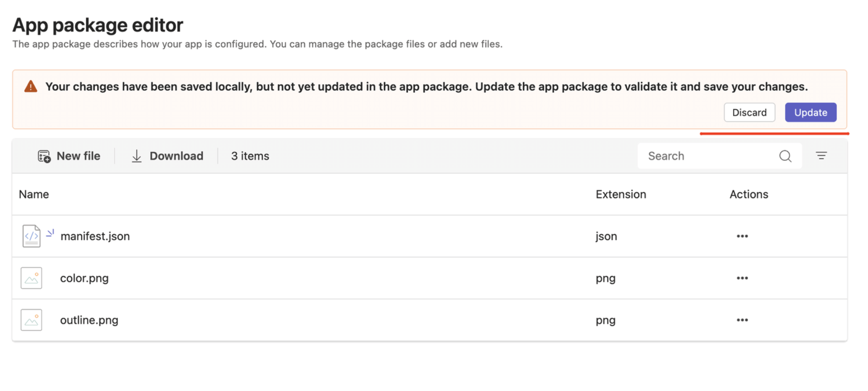Click the New file button

coord(69,156)
